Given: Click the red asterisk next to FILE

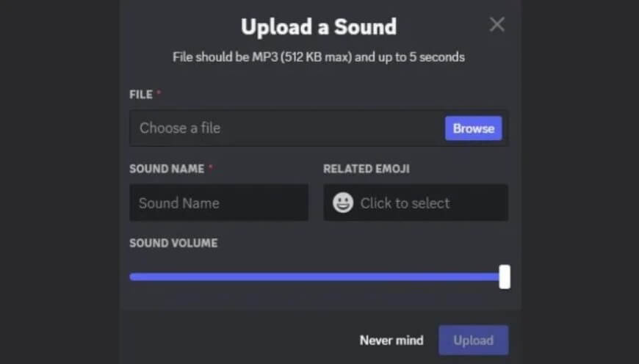Looking at the screenshot, I should click(x=159, y=92).
